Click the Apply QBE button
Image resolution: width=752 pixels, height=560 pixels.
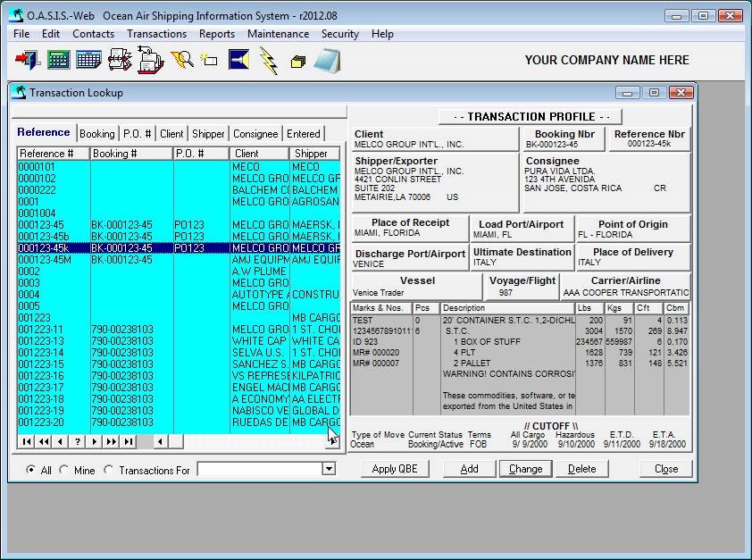[395, 469]
